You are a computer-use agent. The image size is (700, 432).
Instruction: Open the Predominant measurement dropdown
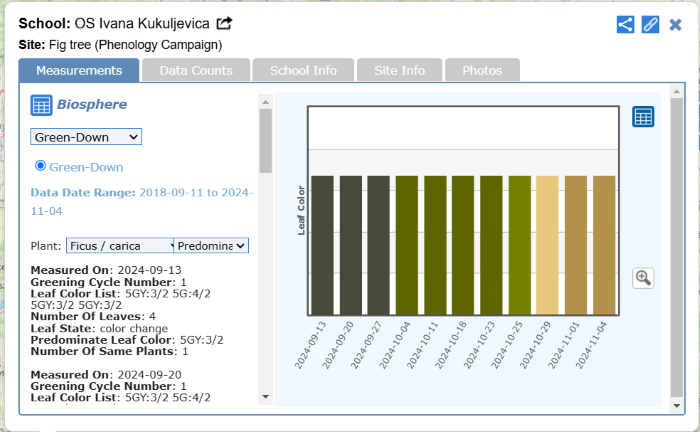[212, 245]
